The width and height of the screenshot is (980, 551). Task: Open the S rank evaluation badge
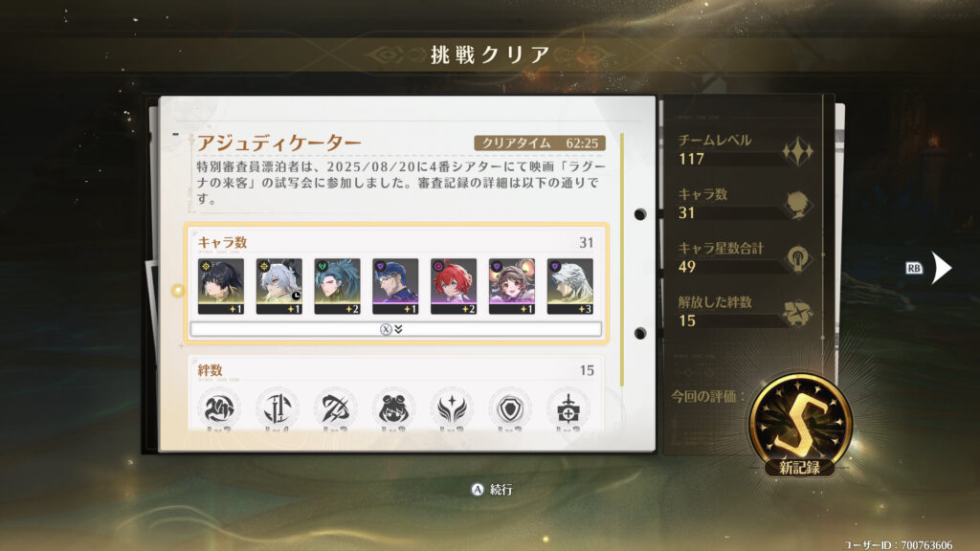click(800, 423)
